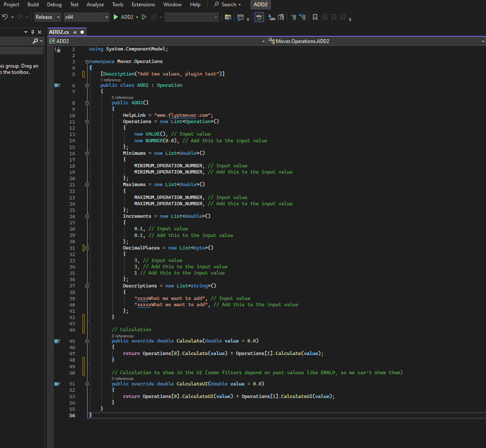
Task: Collapse the CalculateUI method block
Action: (x=87, y=384)
